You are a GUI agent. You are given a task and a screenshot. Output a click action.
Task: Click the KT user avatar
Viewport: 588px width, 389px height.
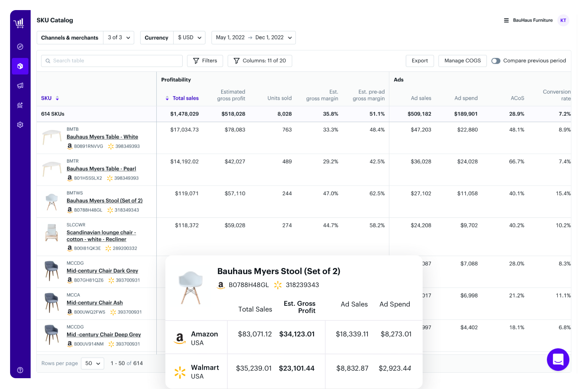(x=563, y=21)
